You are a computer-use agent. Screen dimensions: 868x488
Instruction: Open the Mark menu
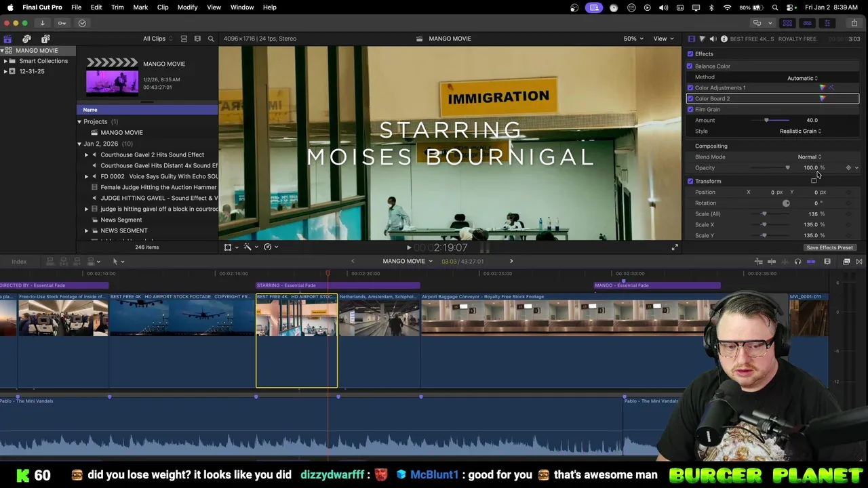[x=140, y=7]
